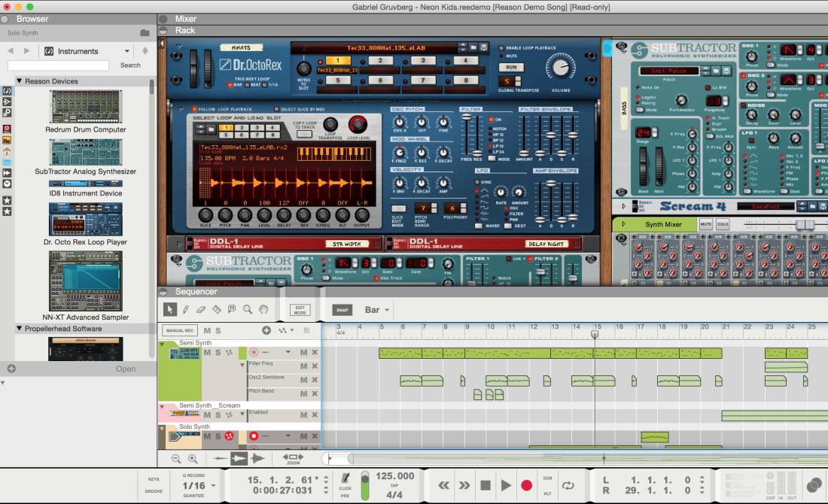Mute the Semi Synth track

pyautogui.click(x=207, y=352)
